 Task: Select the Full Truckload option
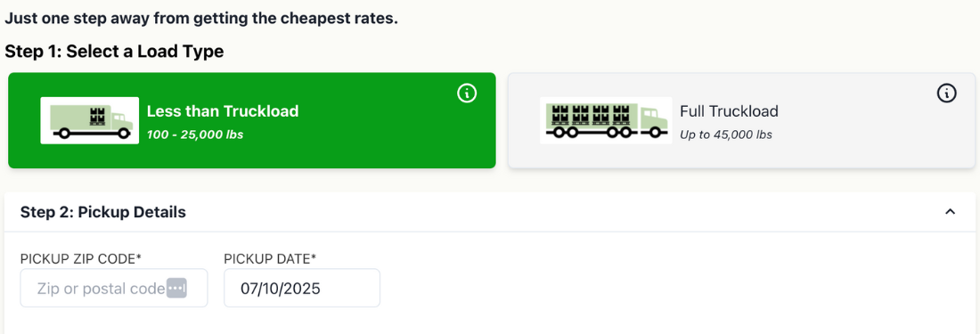click(741, 120)
